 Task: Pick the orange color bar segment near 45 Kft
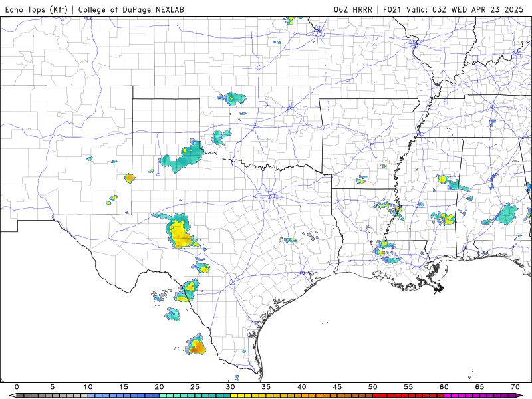coord(337,396)
